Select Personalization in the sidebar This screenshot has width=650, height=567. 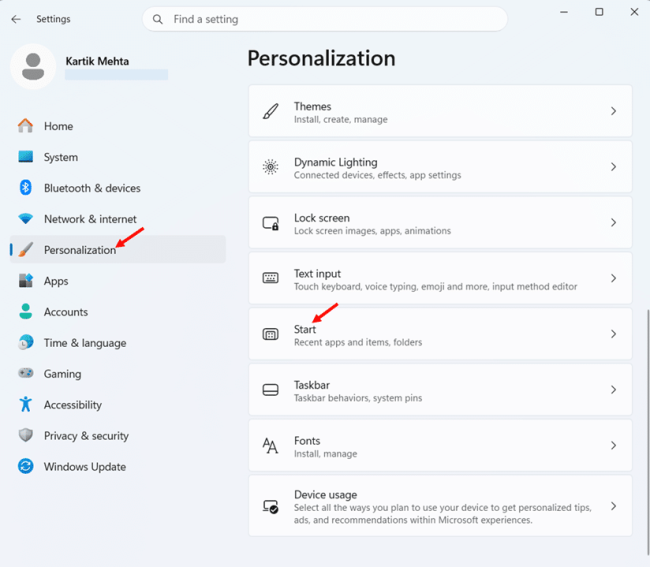point(118,250)
